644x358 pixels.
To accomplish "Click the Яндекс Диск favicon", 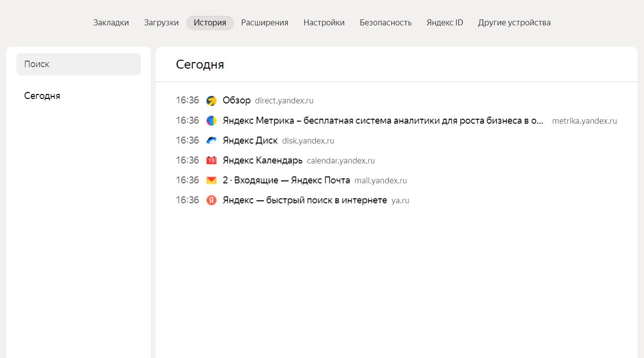I will 211,140.
